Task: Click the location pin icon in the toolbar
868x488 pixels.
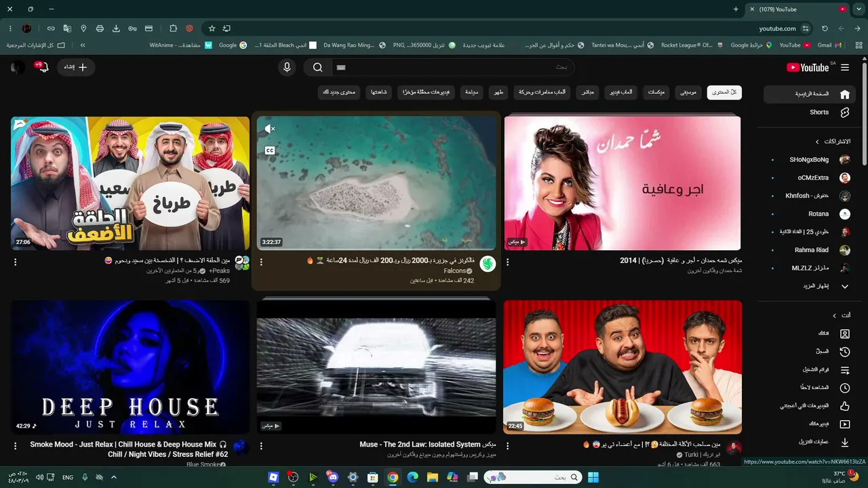Action: pos(83,28)
